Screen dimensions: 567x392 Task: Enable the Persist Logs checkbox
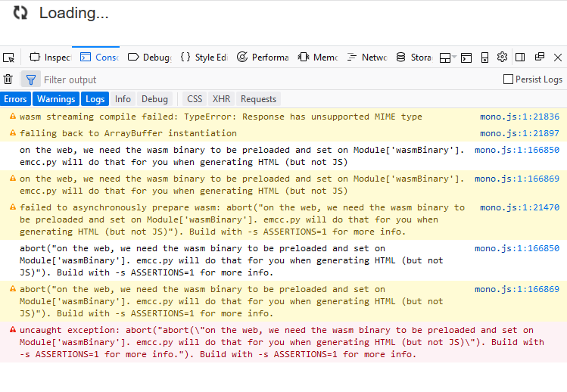click(508, 79)
